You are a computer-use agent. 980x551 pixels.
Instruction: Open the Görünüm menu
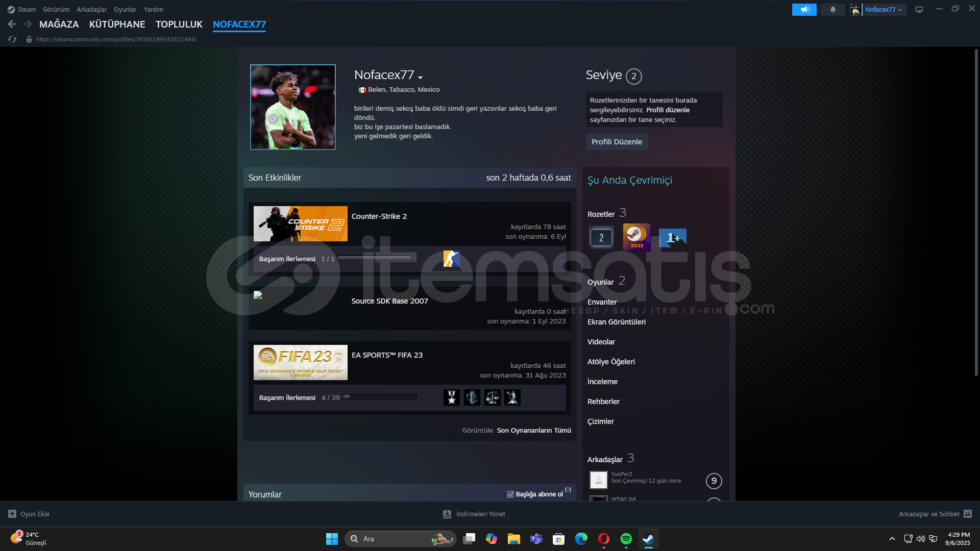click(x=56, y=9)
